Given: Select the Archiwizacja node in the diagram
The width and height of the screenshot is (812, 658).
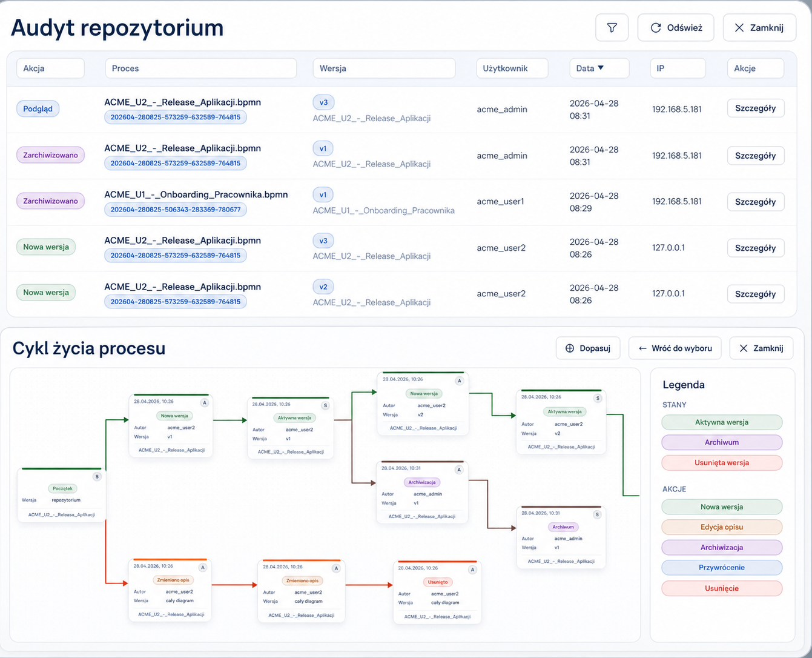Looking at the screenshot, I should (422, 492).
